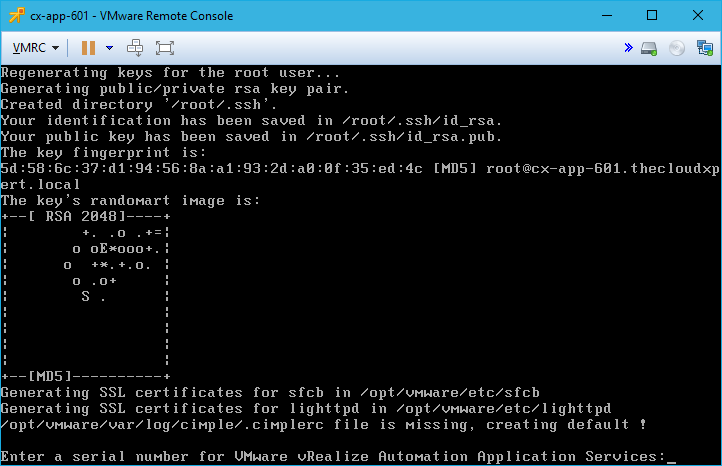
Task: Open the VMRC menu
Action: 36,47
